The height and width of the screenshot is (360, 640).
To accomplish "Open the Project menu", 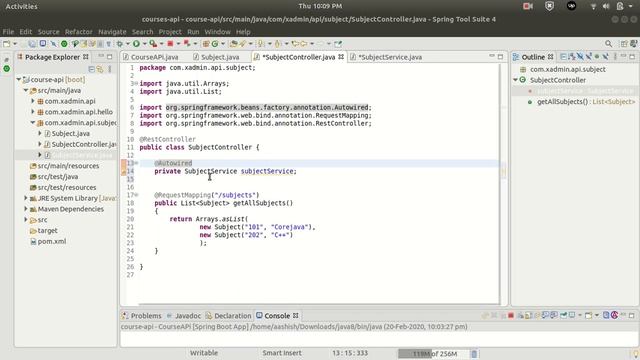I will pyautogui.click(x=170, y=31).
